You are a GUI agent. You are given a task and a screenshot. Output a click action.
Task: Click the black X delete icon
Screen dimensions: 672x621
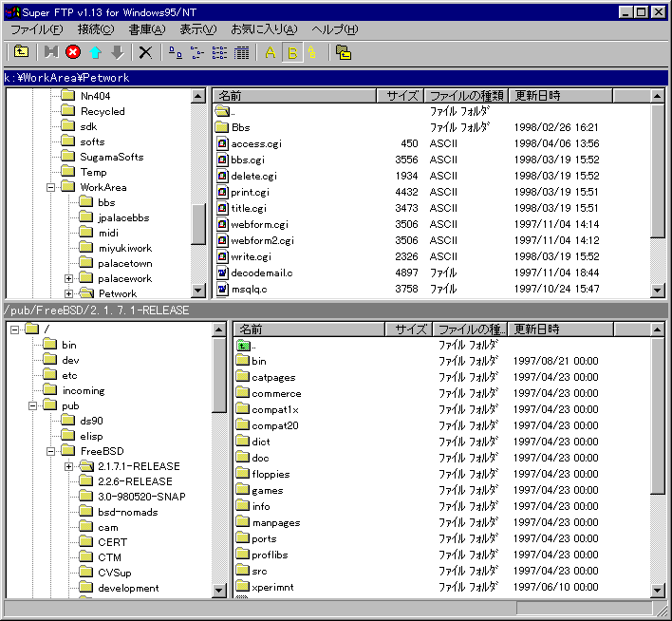pos(145,53)
